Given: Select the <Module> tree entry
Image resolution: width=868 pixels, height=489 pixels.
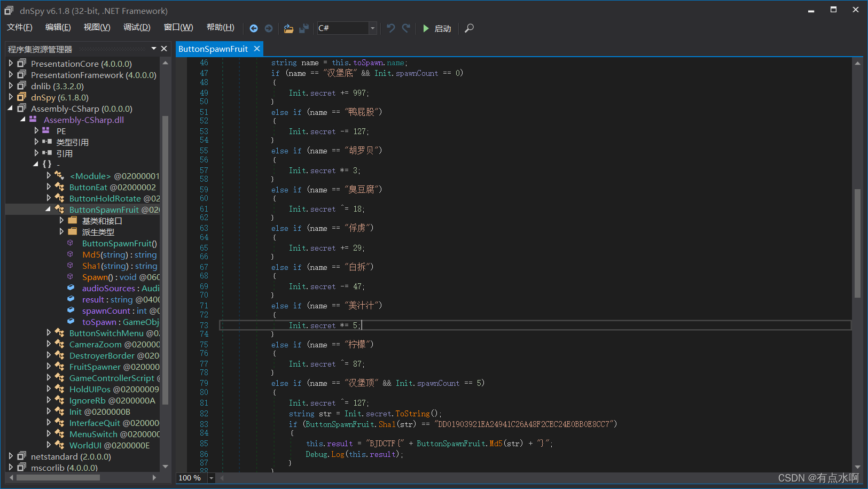Looking at the screenshot, I should 114,176.
